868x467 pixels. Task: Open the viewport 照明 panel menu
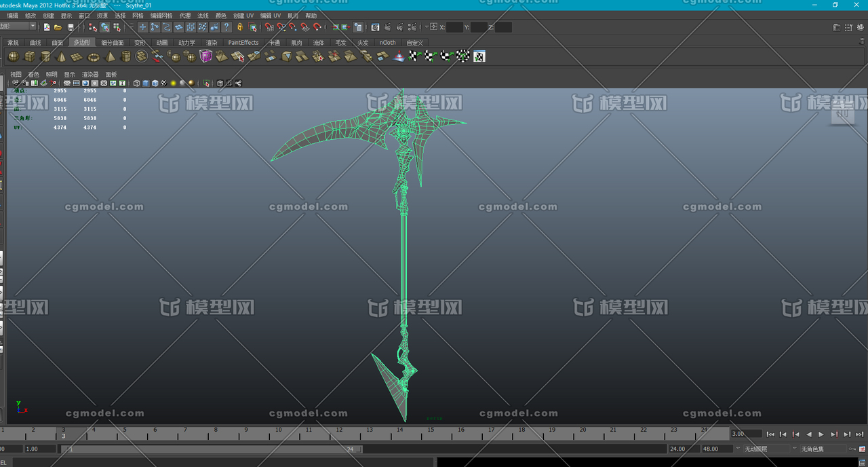click(52, 74)
